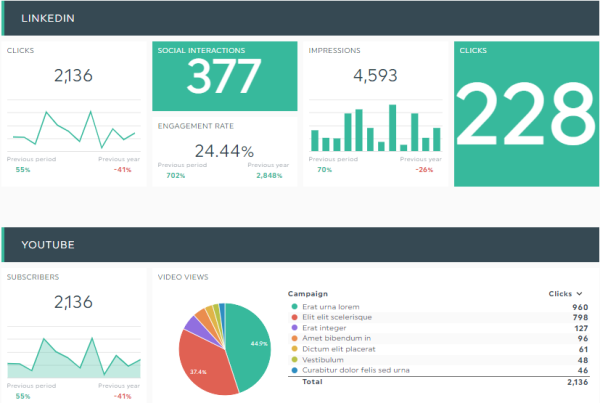Click the 377 Social Interactions tile
Viewport: 600px width, 403px height.
(x=225, y=76)
